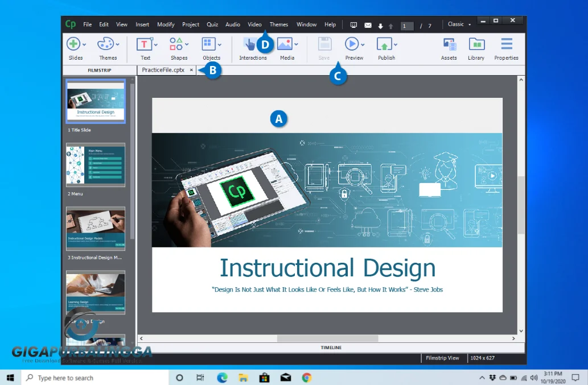Screen dimensions: 588x385
Task: Close the PracticeFile.cptx tab
Action: click(191, 70)
